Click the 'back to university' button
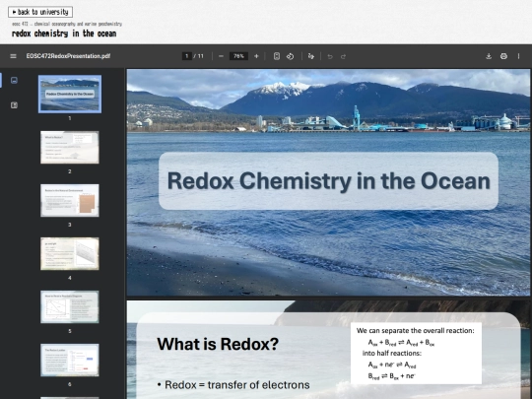The width and height of the screenshot is (532, 399). click(x=40, y=12)
